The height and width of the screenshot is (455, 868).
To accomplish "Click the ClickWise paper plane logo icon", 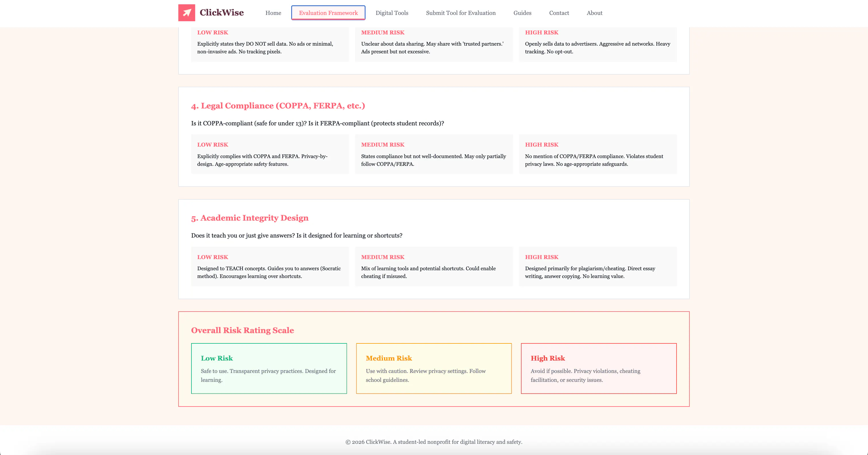I will click(186, 13).
